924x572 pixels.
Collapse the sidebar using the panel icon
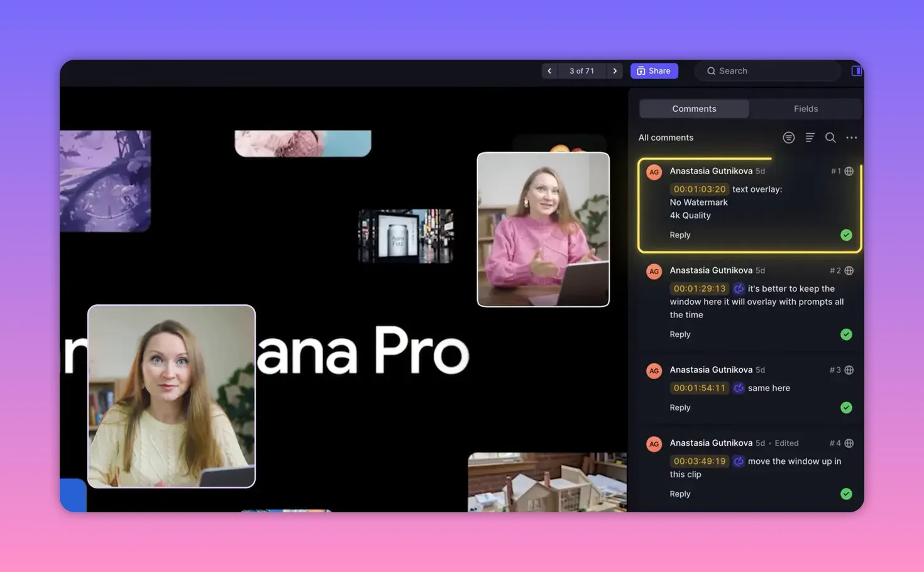[856, 70]
